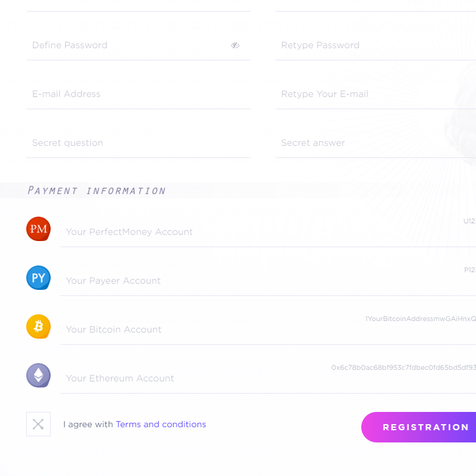Click the Ethereum logo icon
The height and width of the screenshot is (476, 476).
point(38,375)
